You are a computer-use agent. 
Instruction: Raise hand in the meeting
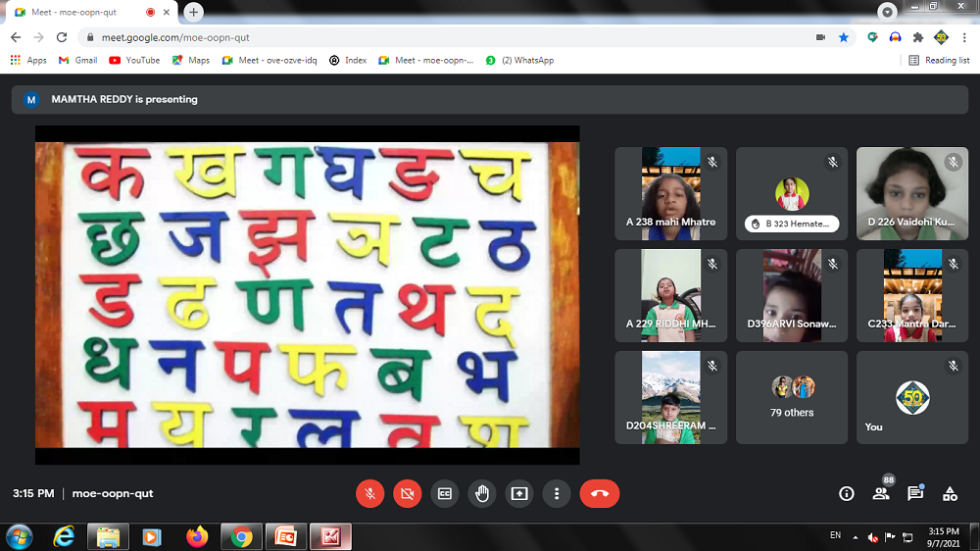pyautogui.click(x=482, y=494)
